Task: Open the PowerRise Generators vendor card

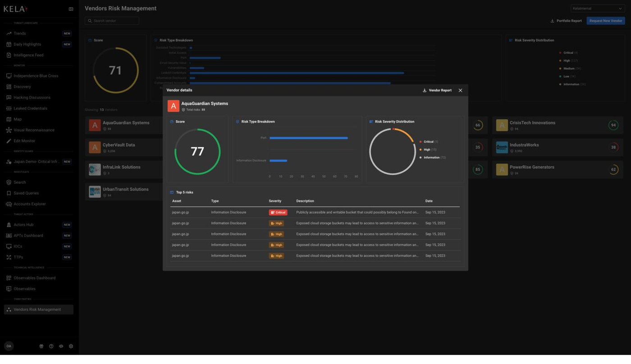Action: [558, 169]
